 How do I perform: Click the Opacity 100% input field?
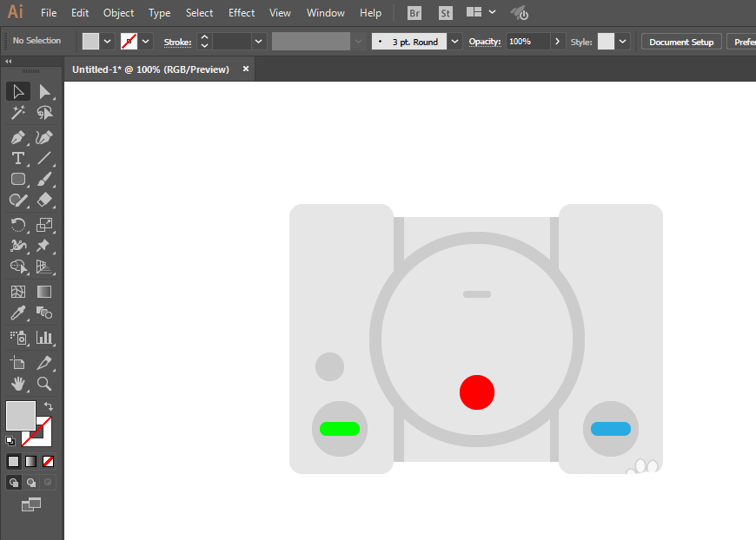pyautogui.click(x=528, y=42)
